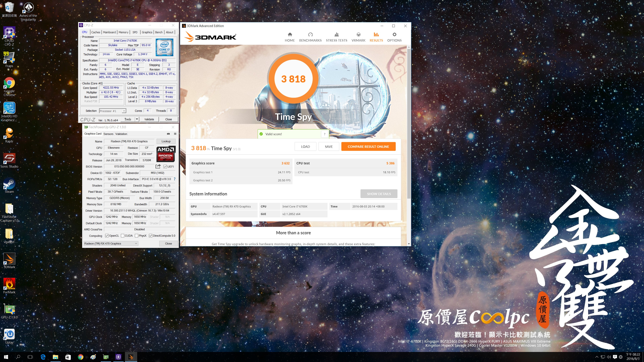Open Microsoft Edge from taskbar
This screenshot has height=362, width=644.
pos(43,357)
